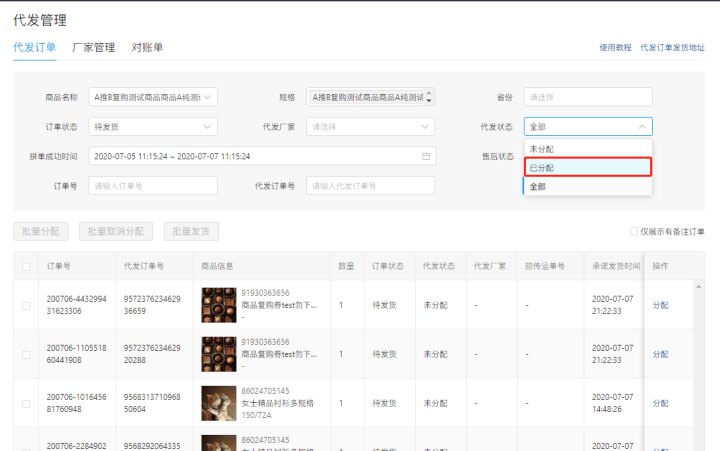
Task: Enable the 仅展示有备注订单 checkbox
Action: (634, 231)
